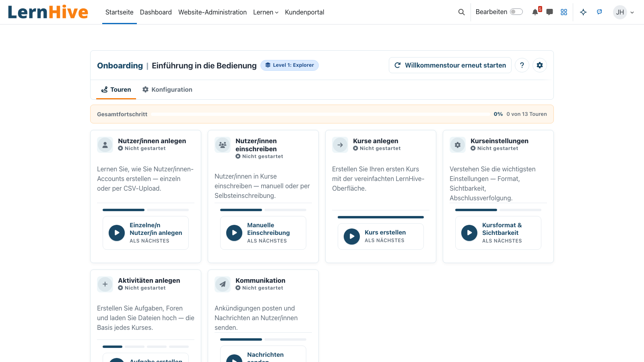Viewport: 644px width, 362px height.
Task: Click the Level 1: Explorer badge
Action: (x=289, y=65)
